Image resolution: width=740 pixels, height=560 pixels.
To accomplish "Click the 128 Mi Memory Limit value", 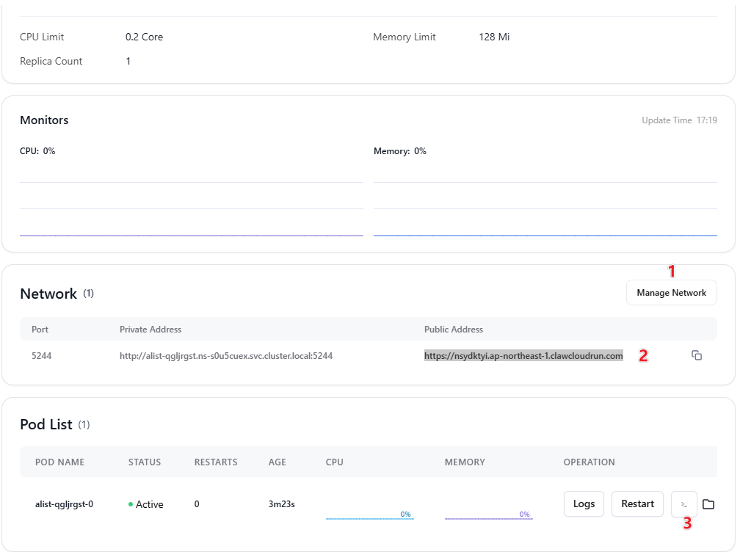I will pyautogui.click(x=494, y=37).
